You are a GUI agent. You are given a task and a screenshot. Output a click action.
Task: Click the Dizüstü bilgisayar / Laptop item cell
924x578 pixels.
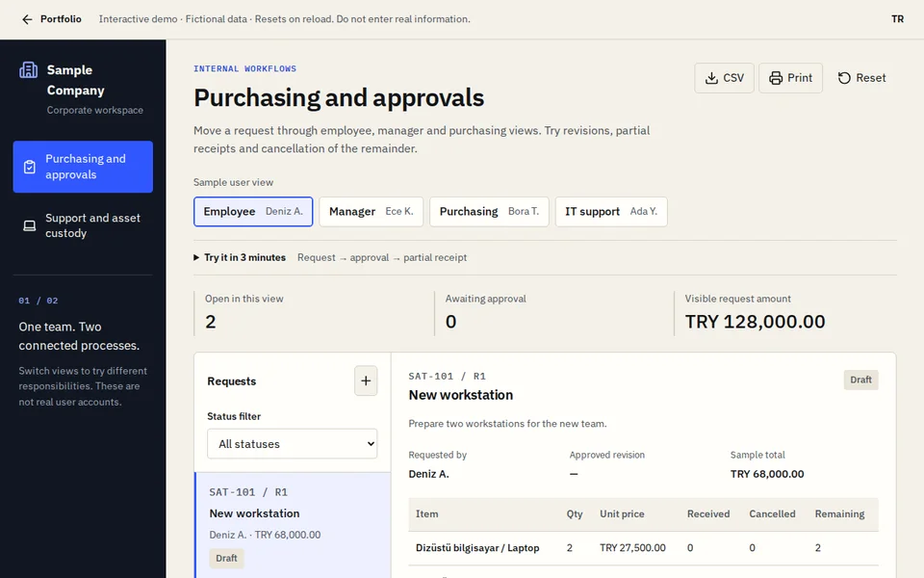[x=477, y=548]
